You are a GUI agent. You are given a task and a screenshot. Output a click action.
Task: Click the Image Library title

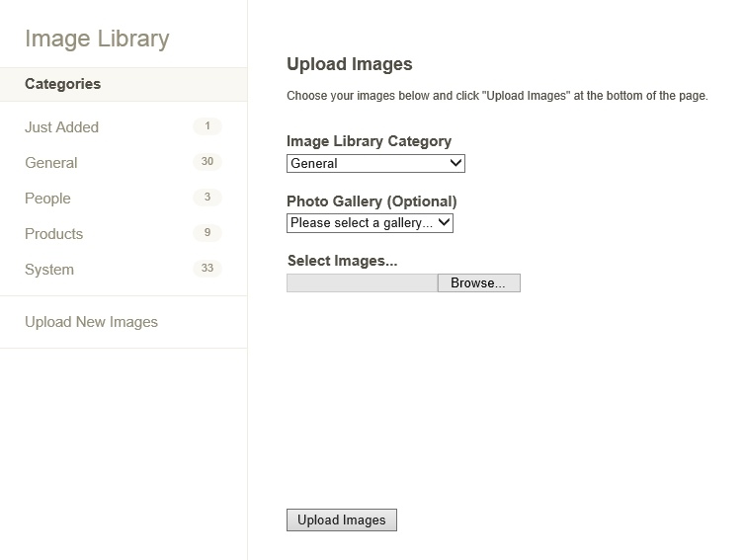(97, 39)
